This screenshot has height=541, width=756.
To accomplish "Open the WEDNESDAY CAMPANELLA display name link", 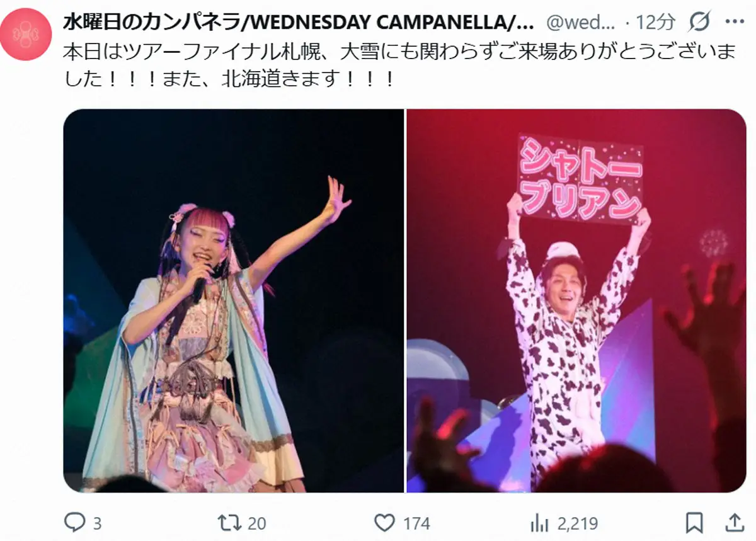I will 299,23.
